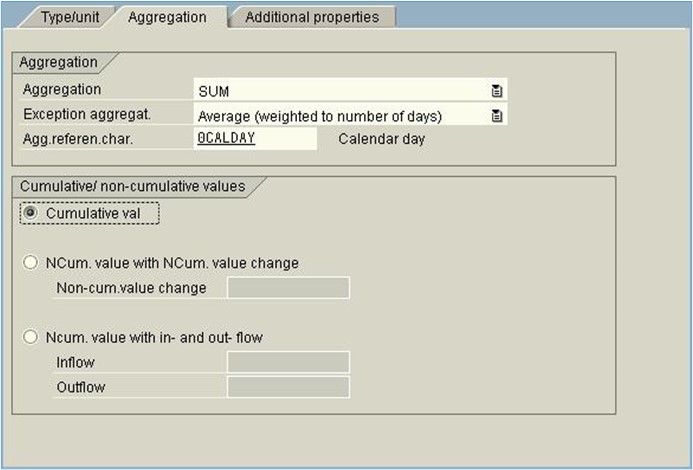
Task: Select the Cumulative val radio button
Action: (29, 213)
